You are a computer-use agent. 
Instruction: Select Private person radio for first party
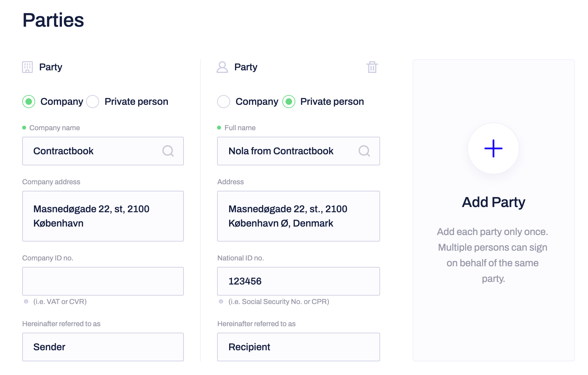click(x=93, y=102)
